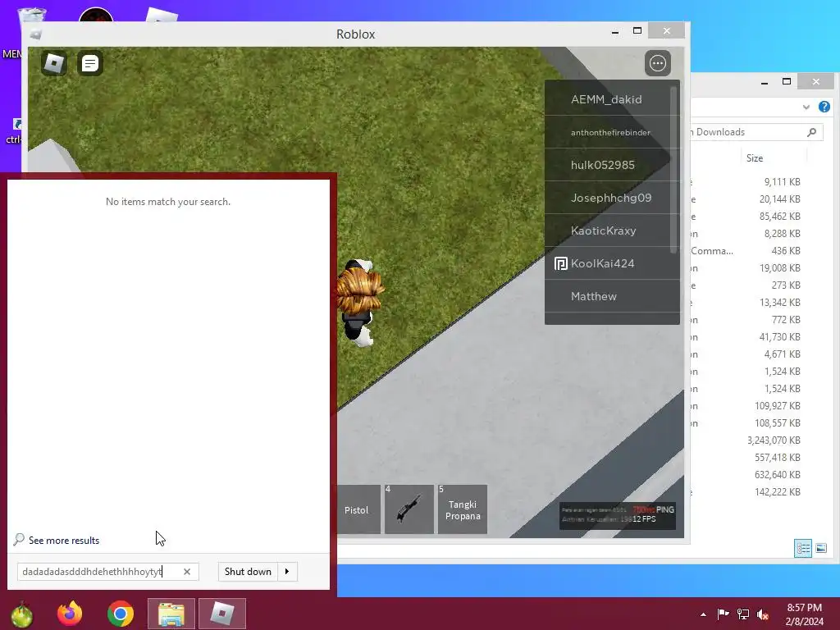Launch Firefox from the taskbar
This screenshot has width=840, height=630.
(70, 614)
